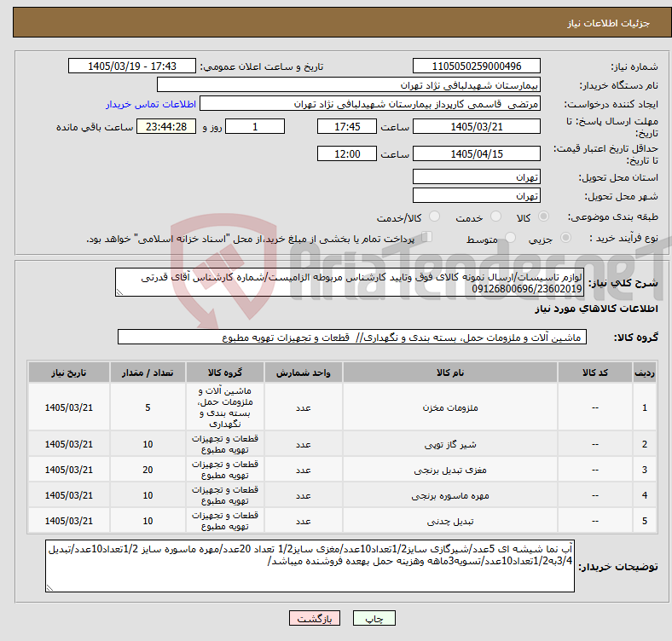Click the گروه کالا category field
Viewport: 672px width, 641px height.
pos(352,338)
